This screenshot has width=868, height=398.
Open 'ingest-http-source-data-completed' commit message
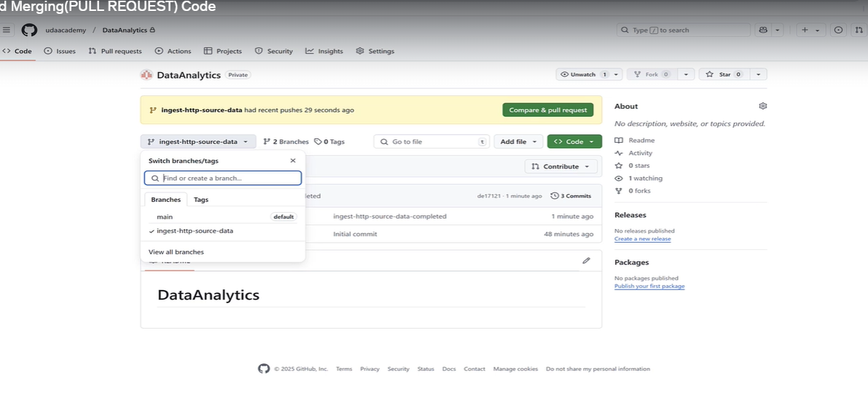[x=390, y=216]
